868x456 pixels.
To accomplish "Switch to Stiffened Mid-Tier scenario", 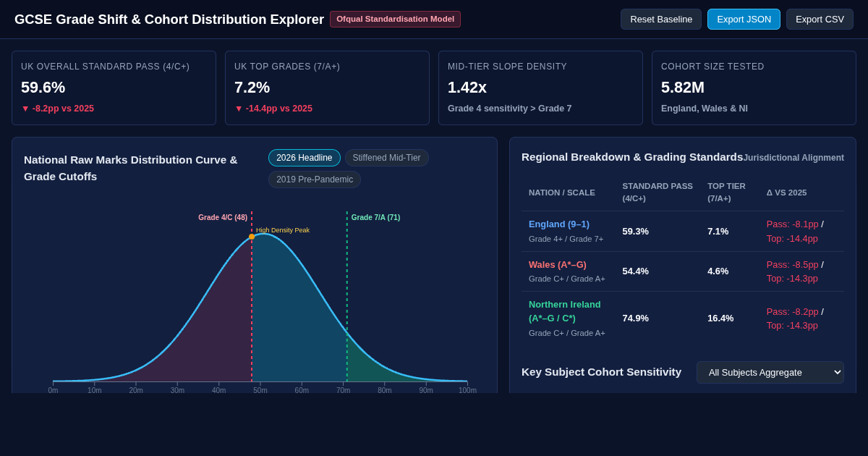I will click(386, 158).
